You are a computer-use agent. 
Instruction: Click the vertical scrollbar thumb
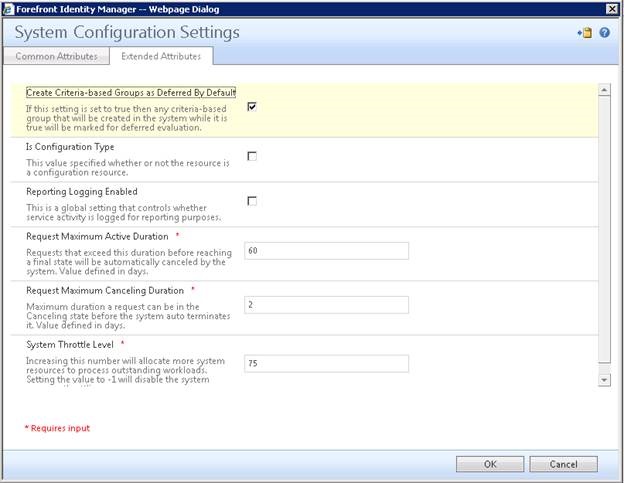click(604, 230)
